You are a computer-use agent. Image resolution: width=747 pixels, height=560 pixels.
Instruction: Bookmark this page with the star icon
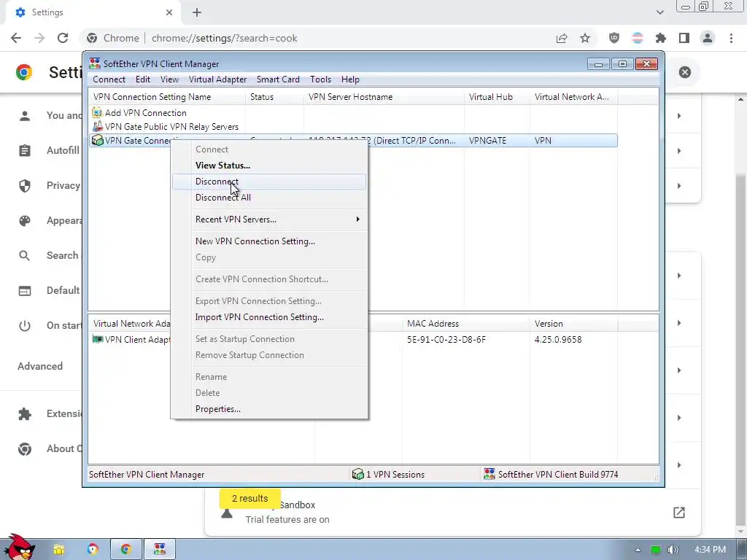(585, 38)
